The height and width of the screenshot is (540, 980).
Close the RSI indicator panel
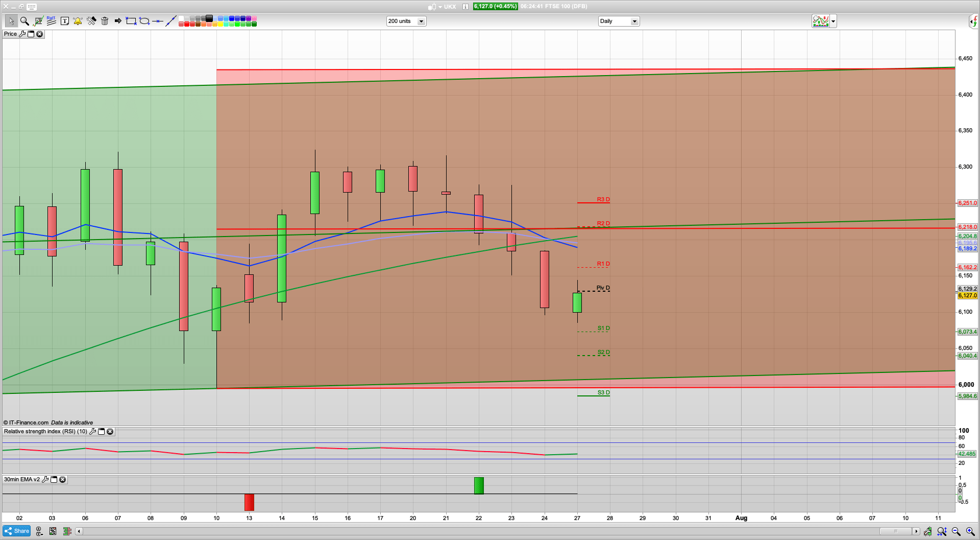110,432
